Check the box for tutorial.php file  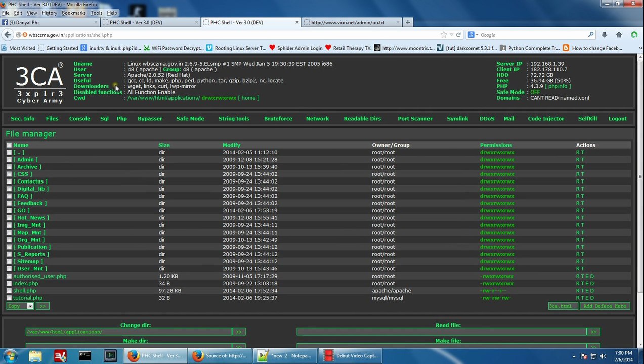click(x=9, y=298)
